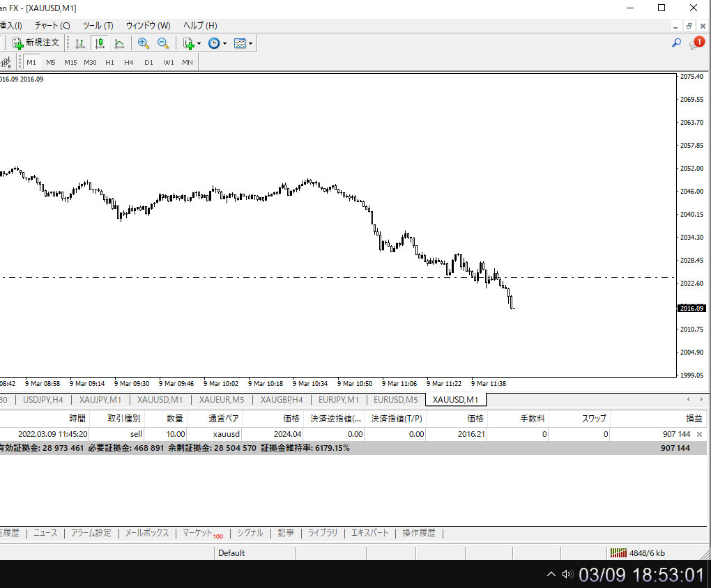
Task: Open the notifications chat bubble icon
Action: [696, 43]
